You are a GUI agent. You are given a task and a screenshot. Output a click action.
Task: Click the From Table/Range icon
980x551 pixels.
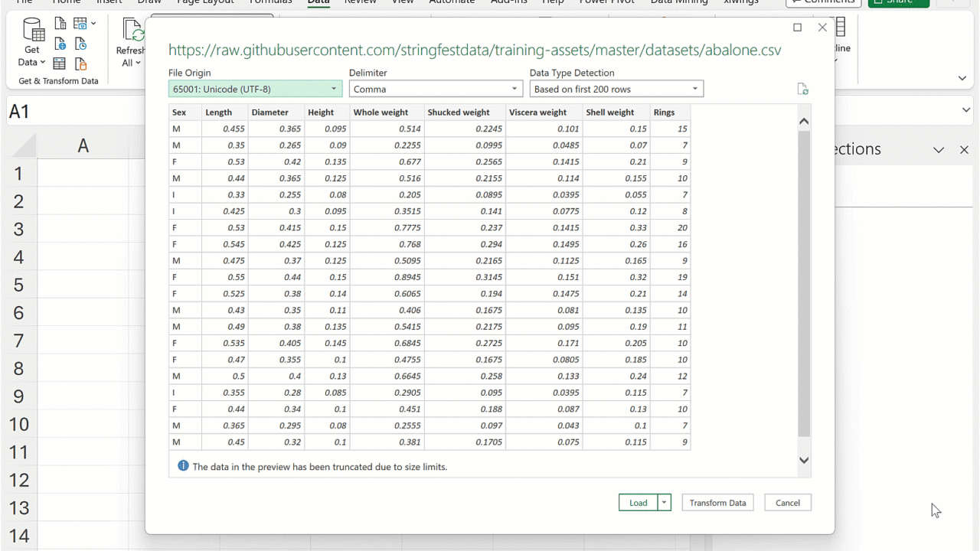point(60,64)
